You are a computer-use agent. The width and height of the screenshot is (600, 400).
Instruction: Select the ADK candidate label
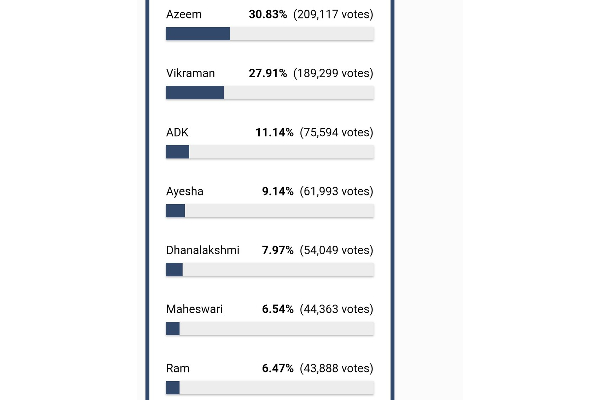[176, 132]
